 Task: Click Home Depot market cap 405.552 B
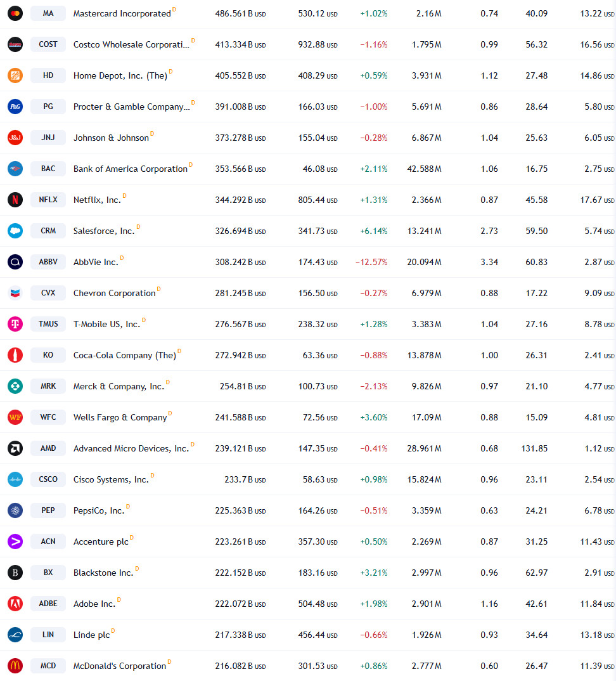click(x=240, y=75)
